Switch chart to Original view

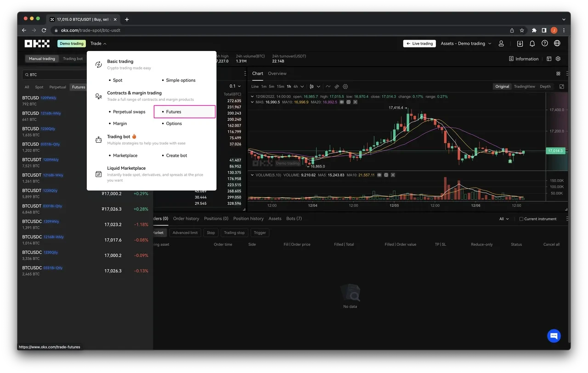pos(502,86)
